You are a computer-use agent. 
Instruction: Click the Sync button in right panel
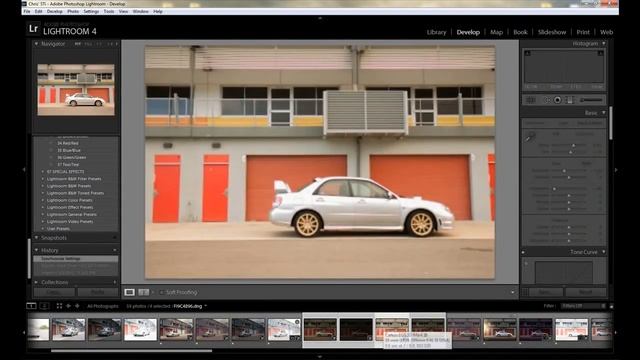(546, 292)
